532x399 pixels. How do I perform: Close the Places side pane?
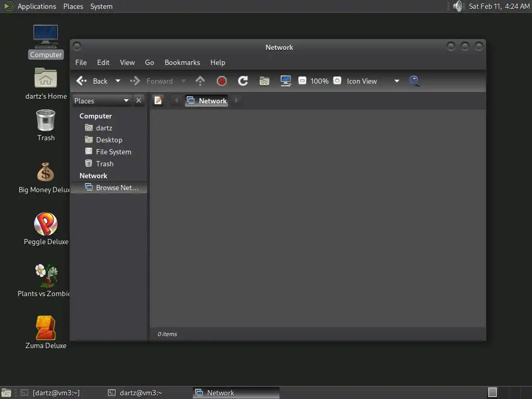point(138,100)
